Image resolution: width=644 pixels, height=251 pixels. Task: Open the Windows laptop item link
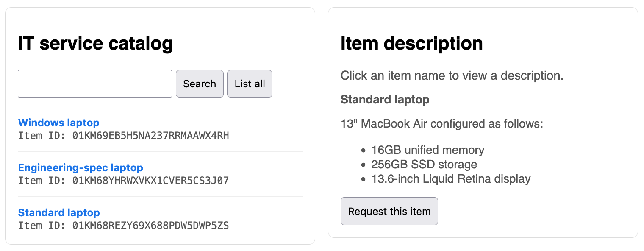[58, 123]
